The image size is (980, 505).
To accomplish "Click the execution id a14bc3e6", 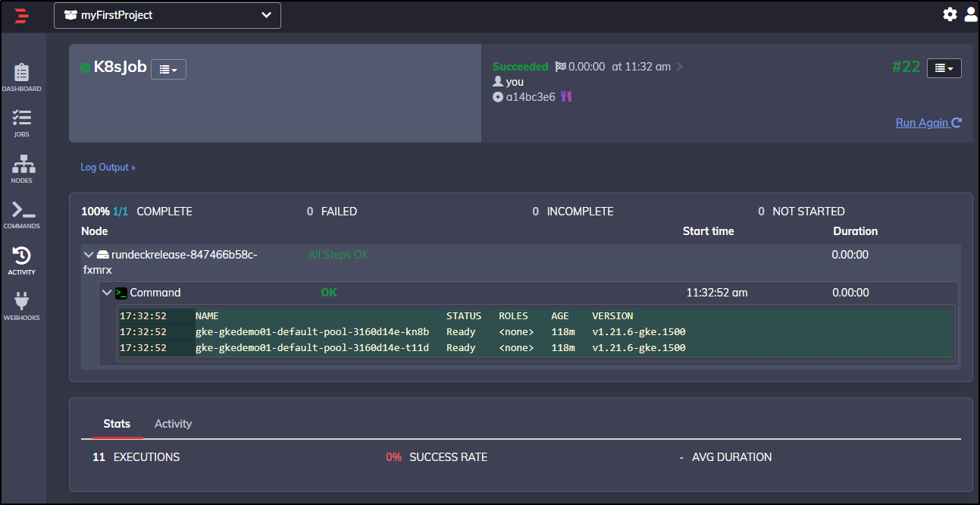I will click(x=531, y=97).
